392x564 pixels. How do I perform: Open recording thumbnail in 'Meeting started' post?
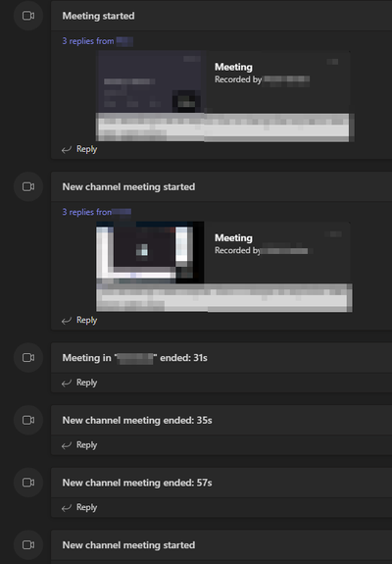coord(151,82)
